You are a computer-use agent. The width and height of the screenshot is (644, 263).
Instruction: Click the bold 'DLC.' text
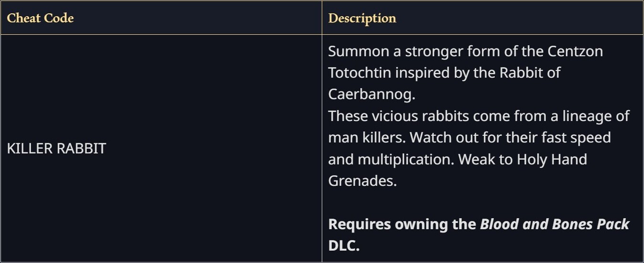click(344, 246)
